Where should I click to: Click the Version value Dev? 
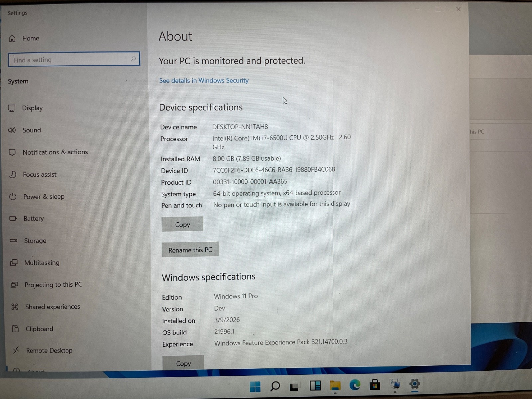click(219, 308)
